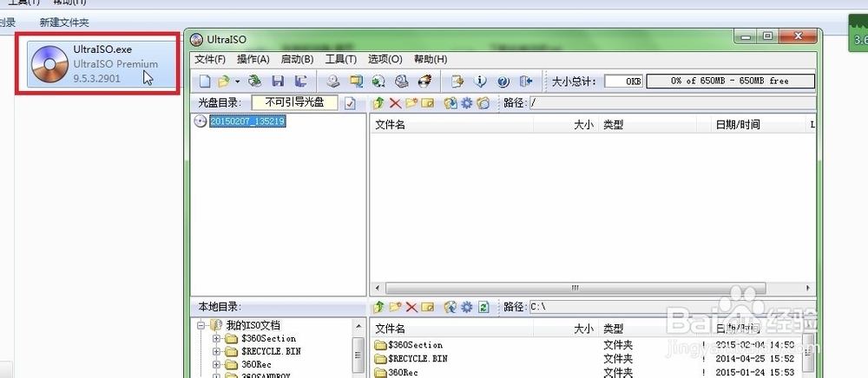
Task: Click the gear icon in disc directory toolbar
Action: click(x=467, y=103)
